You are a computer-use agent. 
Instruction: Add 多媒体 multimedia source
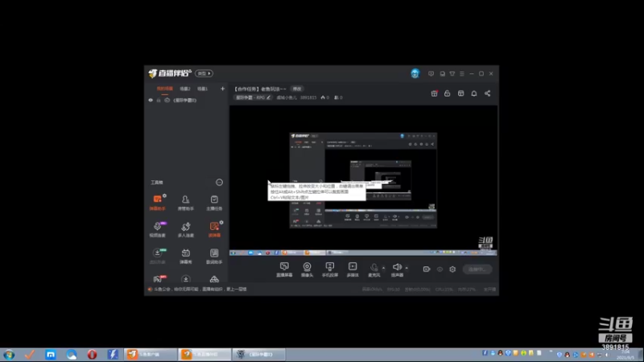[x=353, y=269]
